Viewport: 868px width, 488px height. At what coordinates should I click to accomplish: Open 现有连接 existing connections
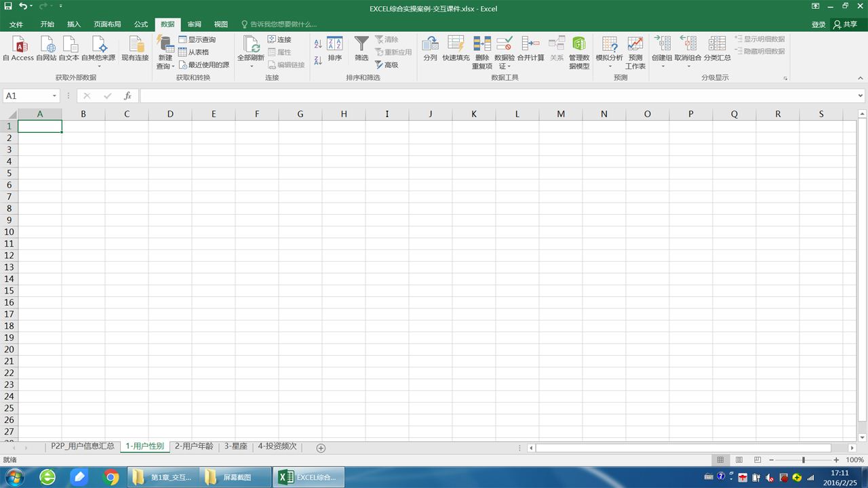click(x=135, y=49)
